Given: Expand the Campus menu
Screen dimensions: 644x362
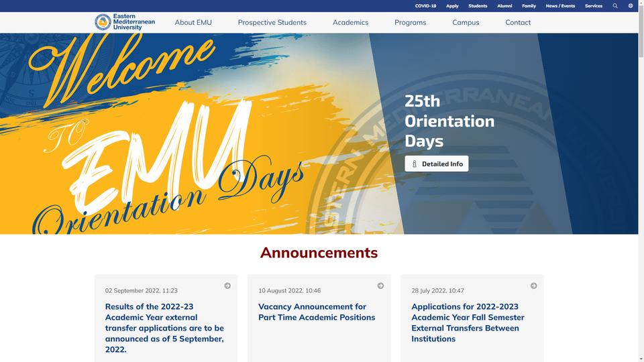Looking at the screenshot, I should pyautogui.click(x=466, y=23).
